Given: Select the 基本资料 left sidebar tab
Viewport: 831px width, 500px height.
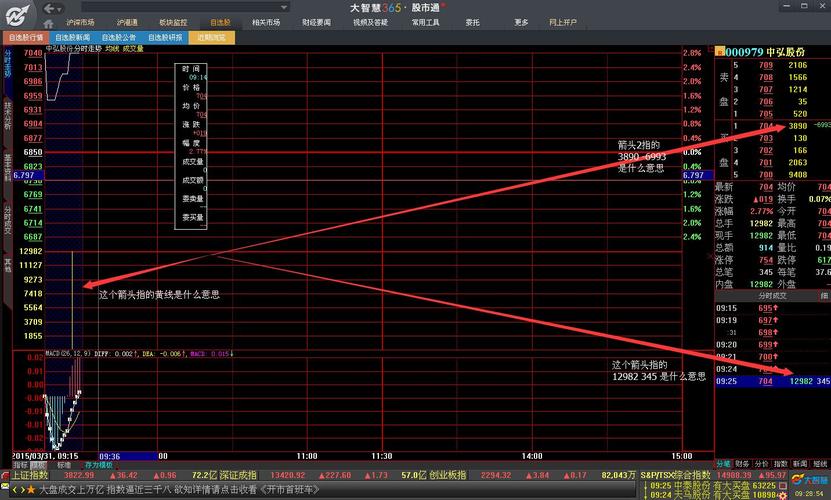Looking at the screenshot, I should [7, 168].
